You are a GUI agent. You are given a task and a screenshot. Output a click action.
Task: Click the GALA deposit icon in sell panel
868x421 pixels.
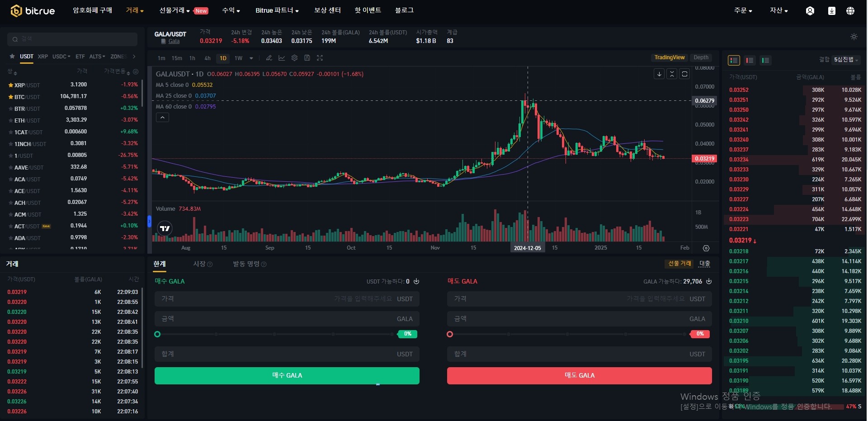pos(709,281)
